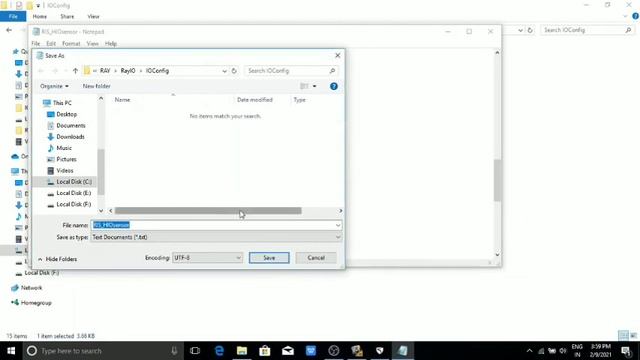The image size is (640, 360).
Task: Open the Save as type dropdown
Action: [x=216, y=237]
